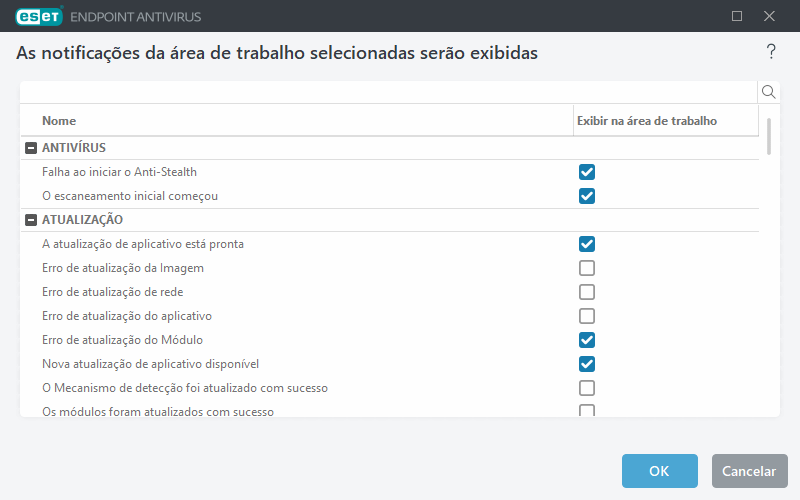Enable Erro de atualização da Imagem notification
800x500 pixels.
(587, 268)
